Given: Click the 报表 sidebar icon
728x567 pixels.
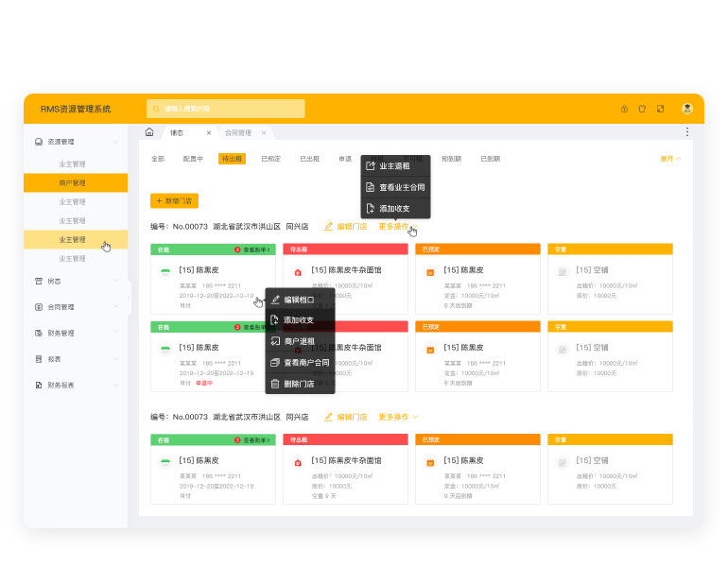Looking at the screenshot, I should [39, 359].
